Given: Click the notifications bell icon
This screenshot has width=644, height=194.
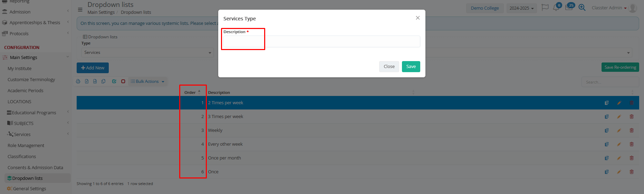Looking at the screenshot, I should (556, 8).
